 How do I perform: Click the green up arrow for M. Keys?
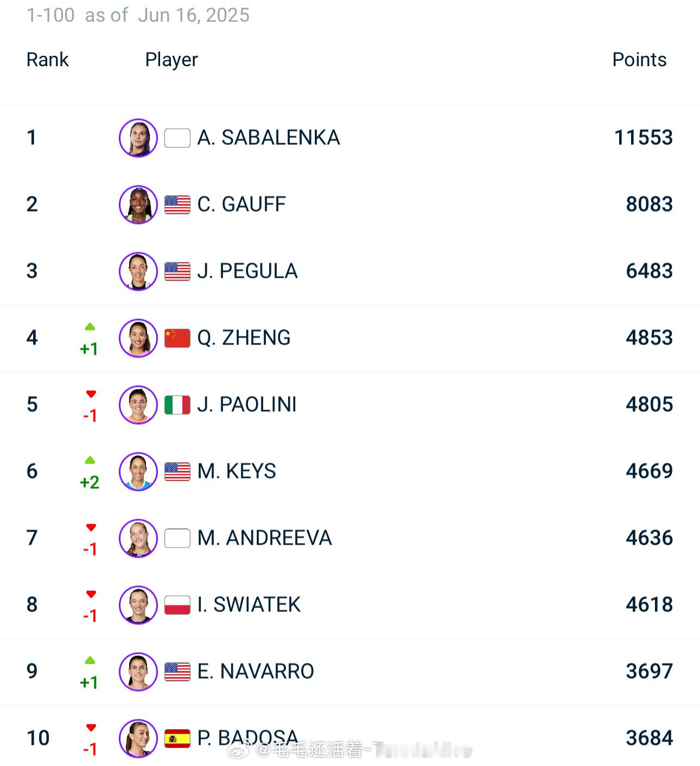pyautogui.click(x=90, y=461)
